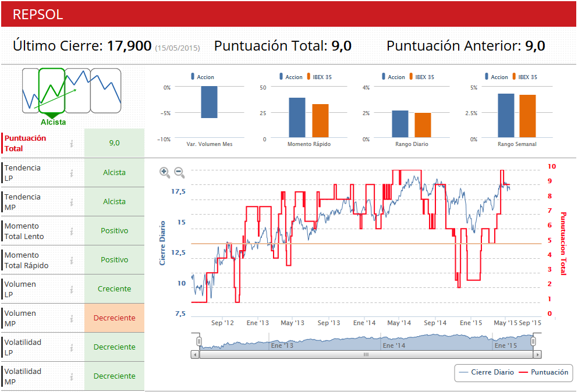This screenshot has width=578, height=392.
Task: Click orange IBEX 35 bar in Rango Semanal
Action: [527, 116]
